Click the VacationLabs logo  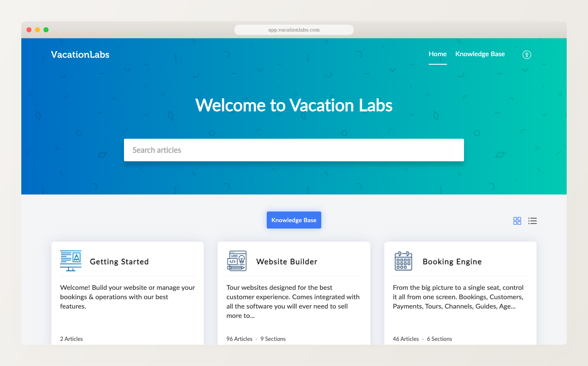(x=80, y=54)
